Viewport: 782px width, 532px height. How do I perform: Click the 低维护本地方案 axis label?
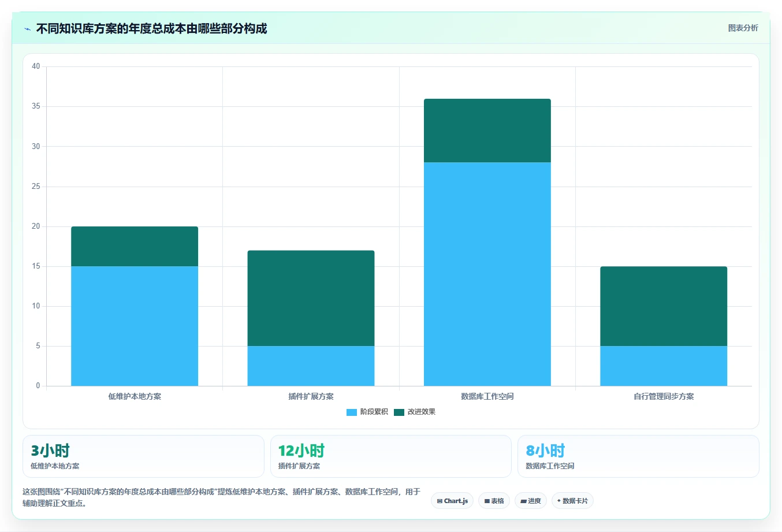click(135, 396)
